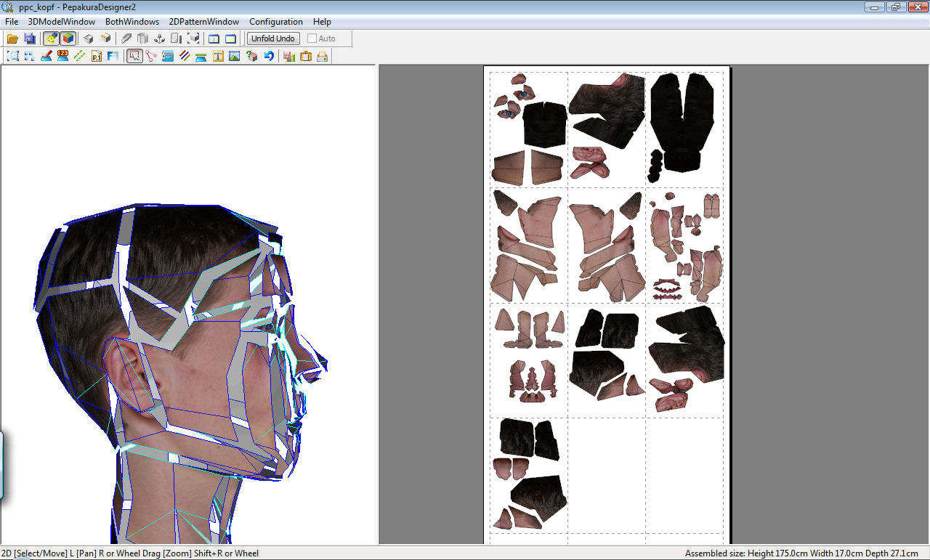Viewport: 930px width, 560px height.
Task: Open the Help menu
Action: (x=322, y=22)
